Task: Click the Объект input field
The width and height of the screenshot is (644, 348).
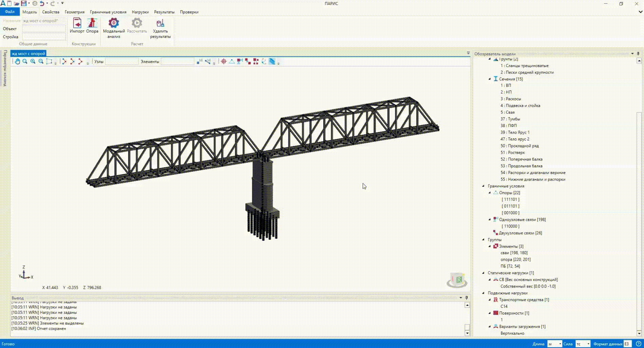Action: coord(44,29)
